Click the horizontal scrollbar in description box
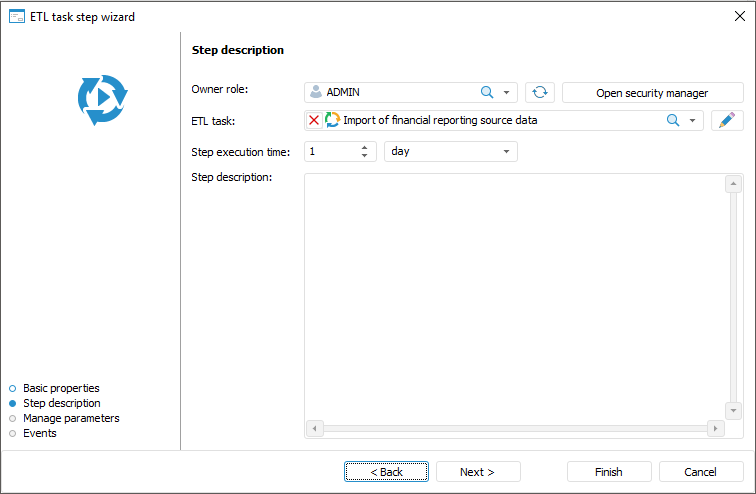 (x=514, y=428)
